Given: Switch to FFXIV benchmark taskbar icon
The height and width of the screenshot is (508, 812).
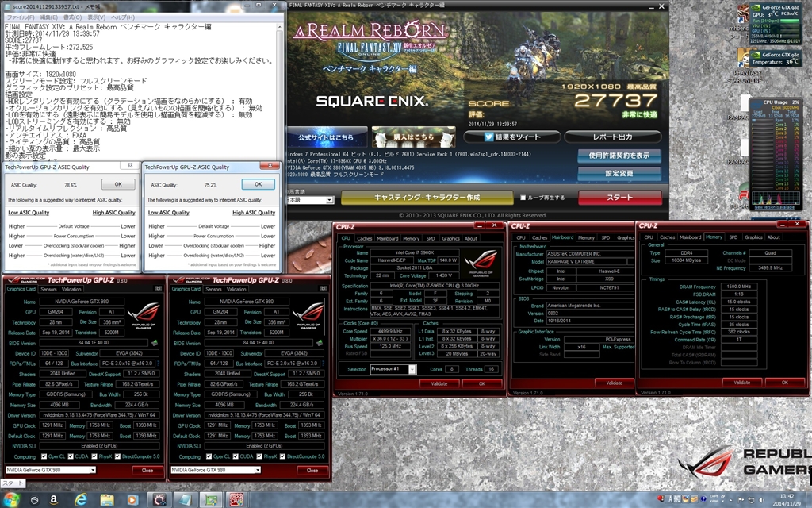Looking at the screenshot, I should 159,500.
